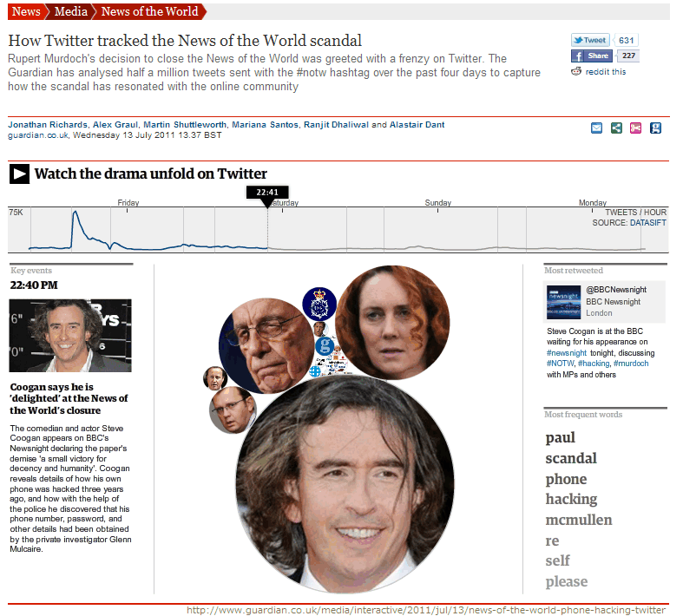The height and width of the screenshot is (616, 683).
Task: Click the #hacking hashtag
Action: point(594,364)
